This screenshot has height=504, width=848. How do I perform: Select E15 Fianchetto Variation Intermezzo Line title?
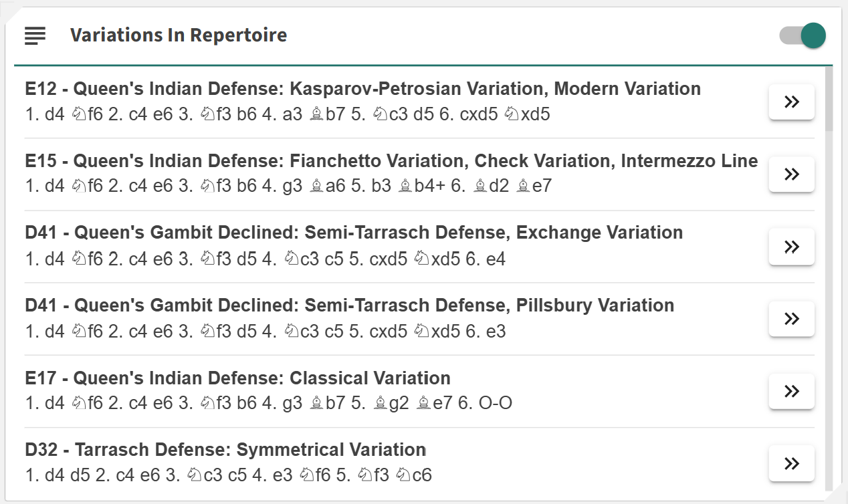coord(391,161)
